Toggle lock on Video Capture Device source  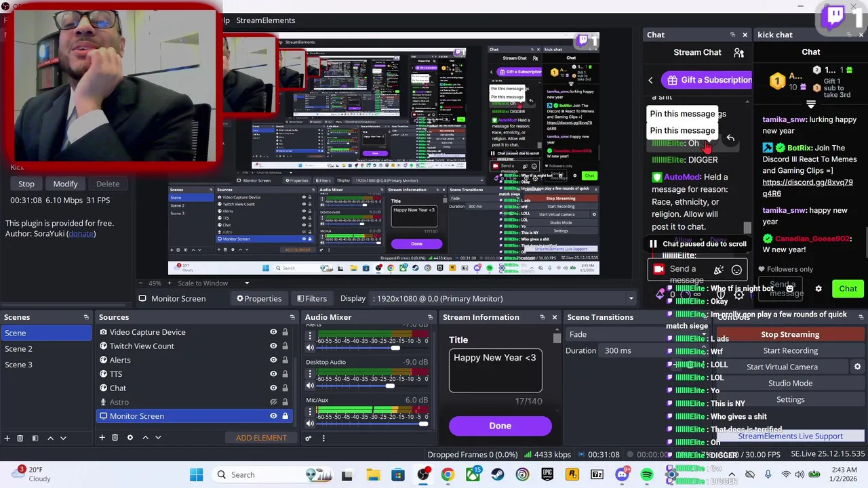pos(285,332)
